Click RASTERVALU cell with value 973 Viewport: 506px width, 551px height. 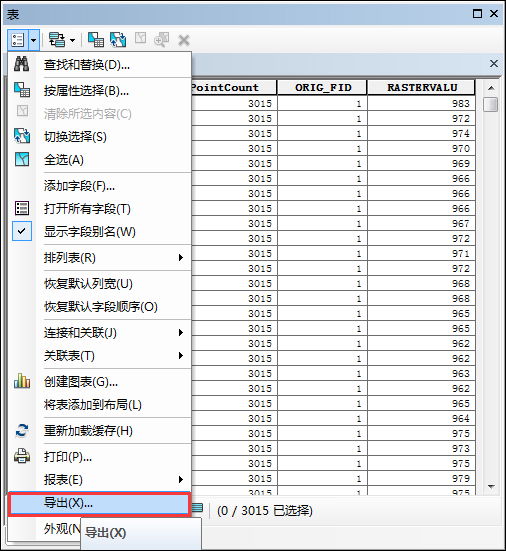tap(422, 448)
